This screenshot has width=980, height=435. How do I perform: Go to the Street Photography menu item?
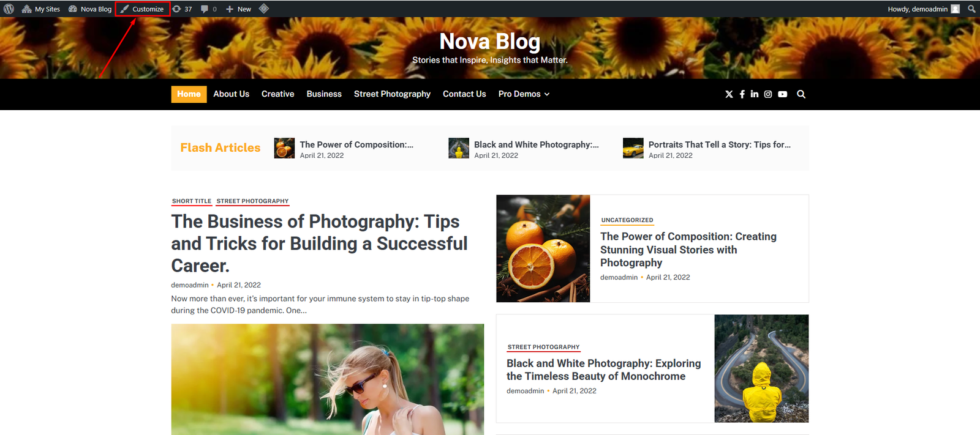pos(392,94)
